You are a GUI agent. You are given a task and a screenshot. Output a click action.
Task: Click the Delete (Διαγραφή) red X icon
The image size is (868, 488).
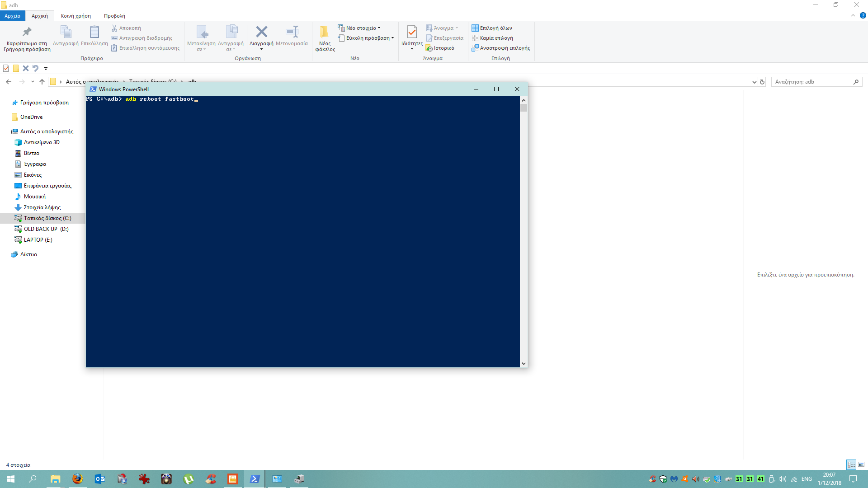pyautogui.click(x=261, y=32)
